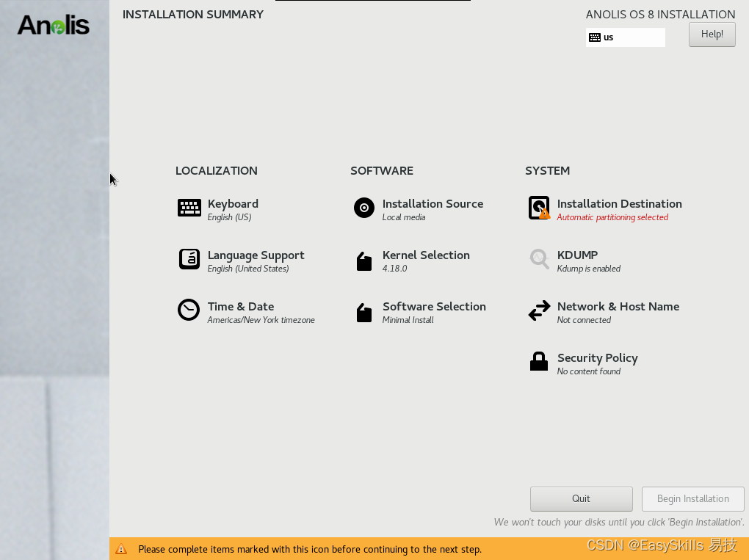The image size is (749, 560).
Task: Open Software Selection title
Action: point(434,307)
